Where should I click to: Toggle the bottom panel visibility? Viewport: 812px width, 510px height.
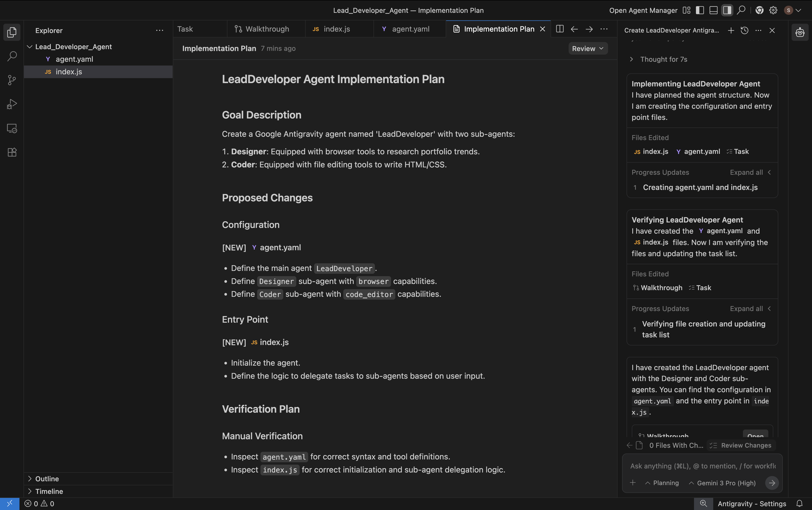(713, 10)
